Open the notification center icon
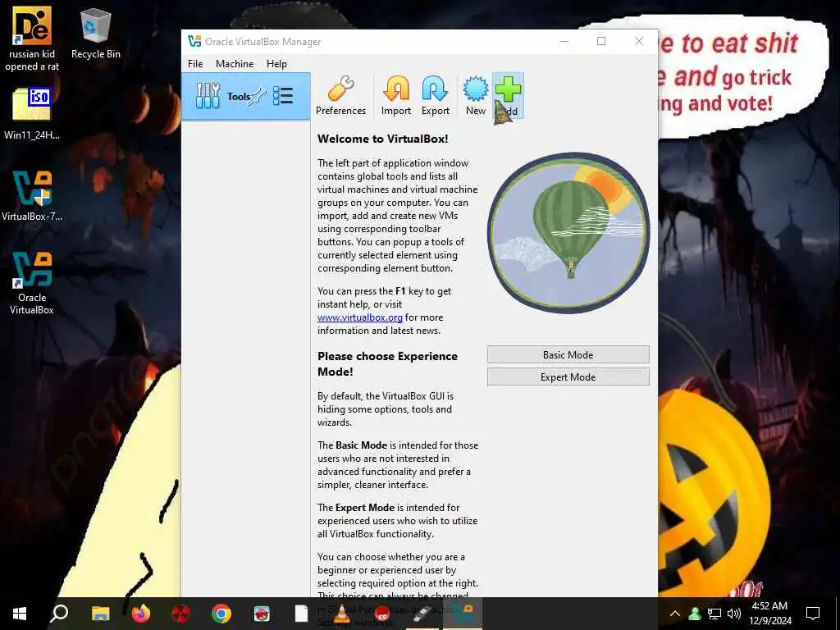The width and height of the screenshot is (840, 630). click(813, 614)
